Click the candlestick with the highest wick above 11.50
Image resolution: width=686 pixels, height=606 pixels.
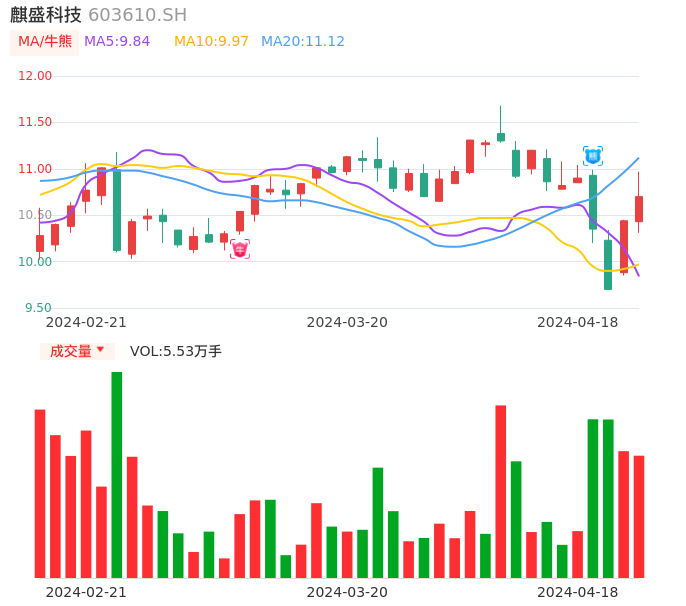pos(500,137)
